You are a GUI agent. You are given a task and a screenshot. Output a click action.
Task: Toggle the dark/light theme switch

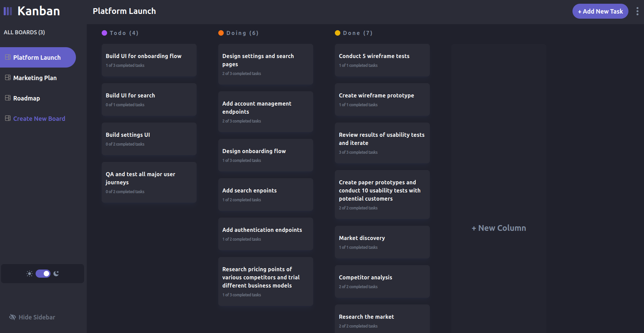click(x=43, y=274)
